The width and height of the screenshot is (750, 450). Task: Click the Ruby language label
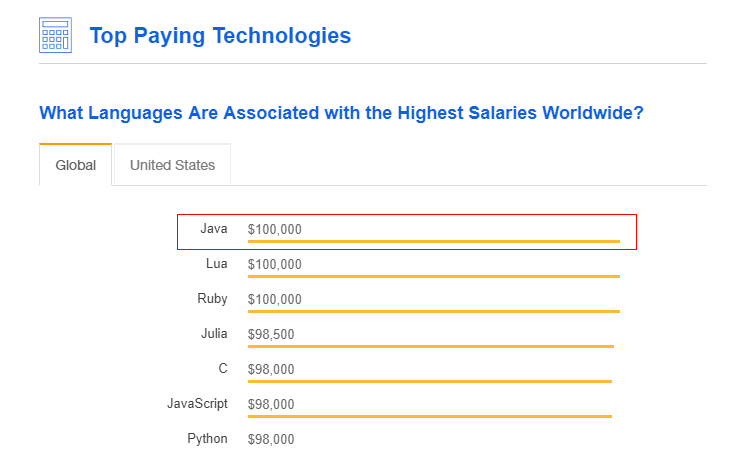tap(212, 299)
